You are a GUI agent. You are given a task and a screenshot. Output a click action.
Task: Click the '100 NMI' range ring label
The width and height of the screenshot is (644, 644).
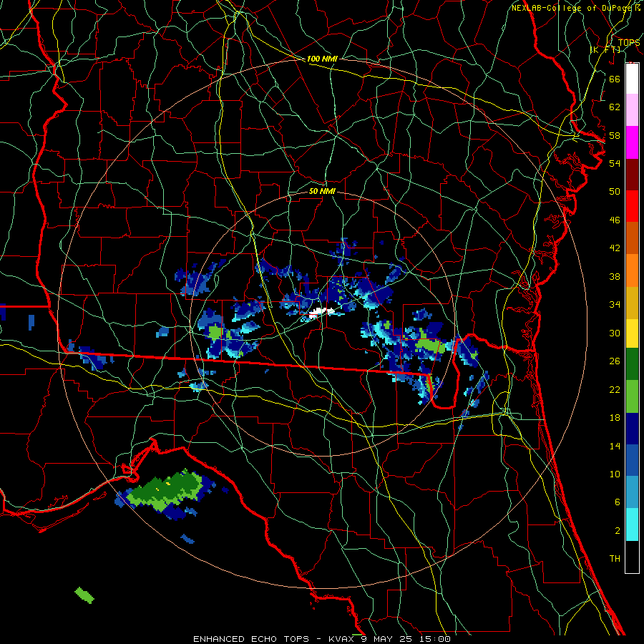click(x=322, y=59)
